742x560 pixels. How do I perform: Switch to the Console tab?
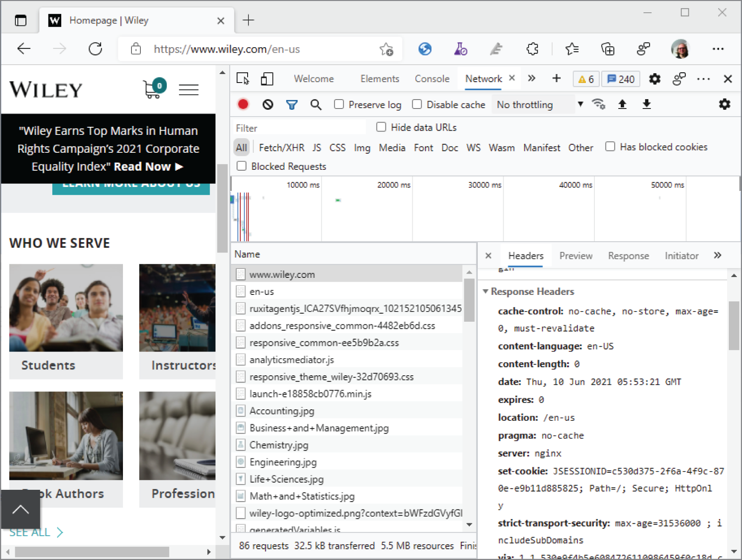pos(432,79)
